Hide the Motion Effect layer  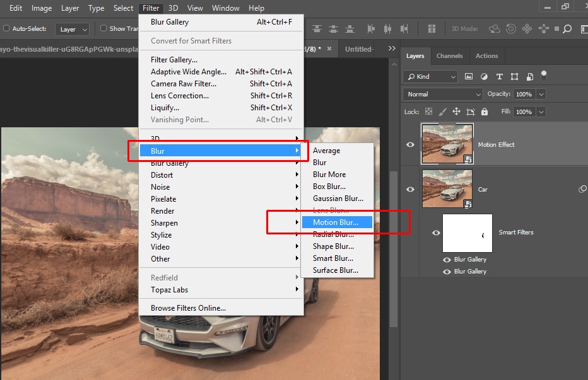411,144
